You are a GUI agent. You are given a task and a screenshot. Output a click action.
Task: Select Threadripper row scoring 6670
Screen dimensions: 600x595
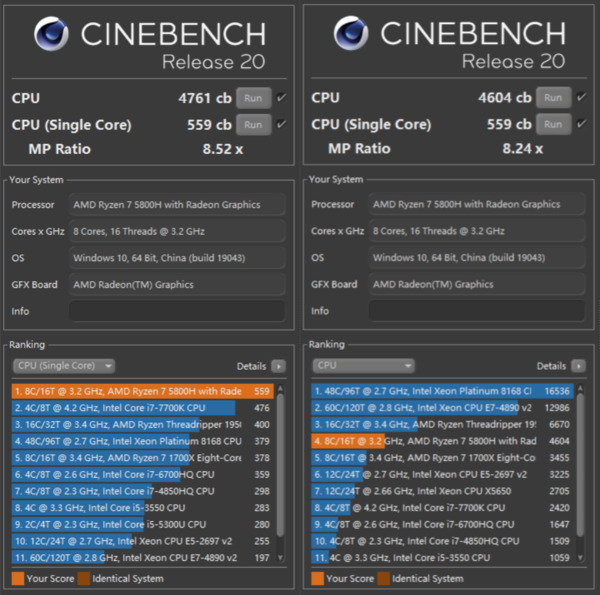(442, 424)
